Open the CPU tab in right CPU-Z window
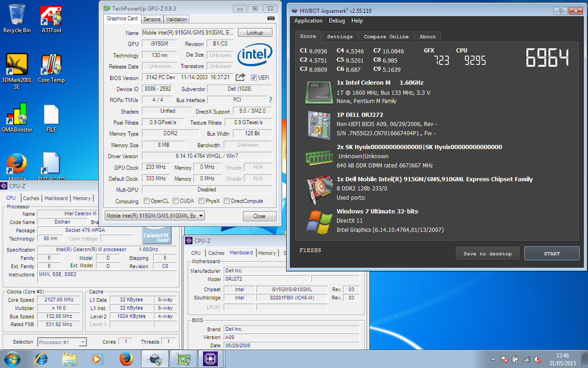The height and width of the screenshot is (368, 588). [196, 253]
